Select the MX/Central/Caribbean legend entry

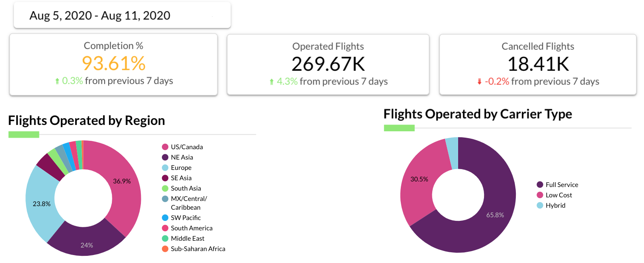point(185,203)
